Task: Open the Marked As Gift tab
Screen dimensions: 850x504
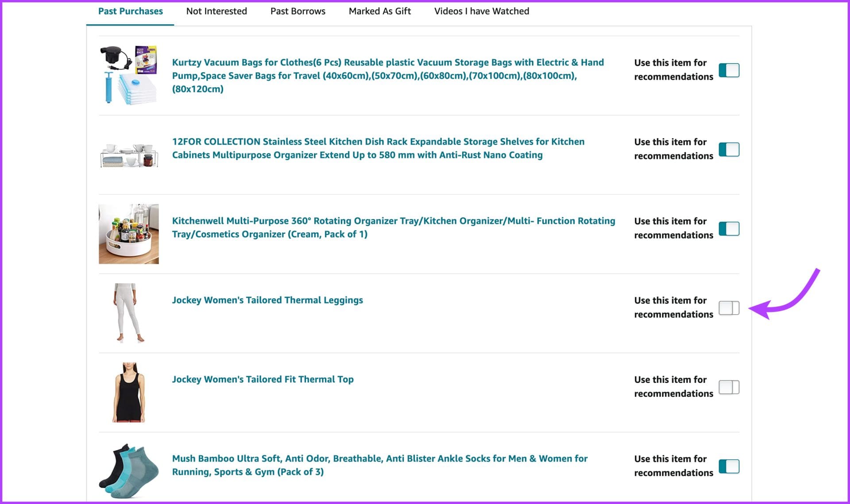Action: coord(379,12)
